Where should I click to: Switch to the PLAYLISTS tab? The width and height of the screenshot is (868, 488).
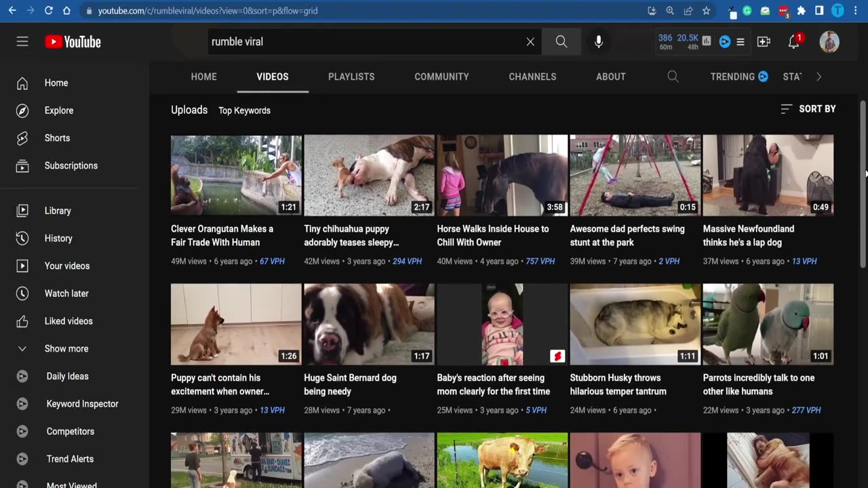coord(351,77)
